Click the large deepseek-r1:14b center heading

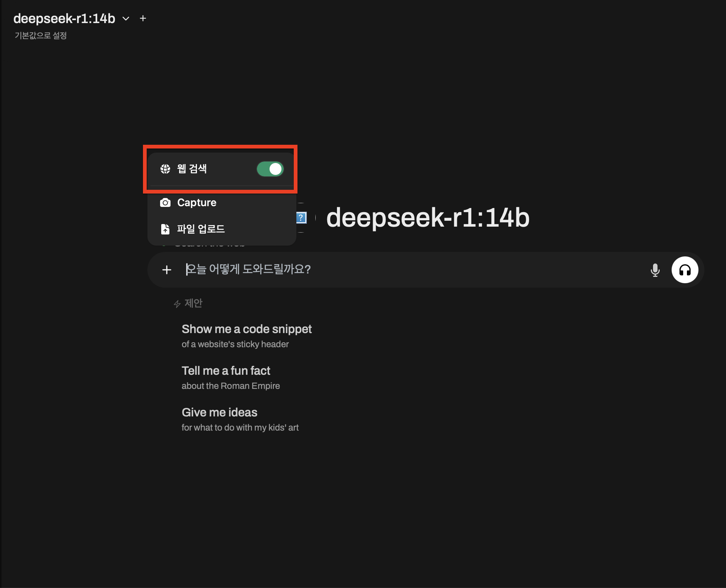[428, 218]
